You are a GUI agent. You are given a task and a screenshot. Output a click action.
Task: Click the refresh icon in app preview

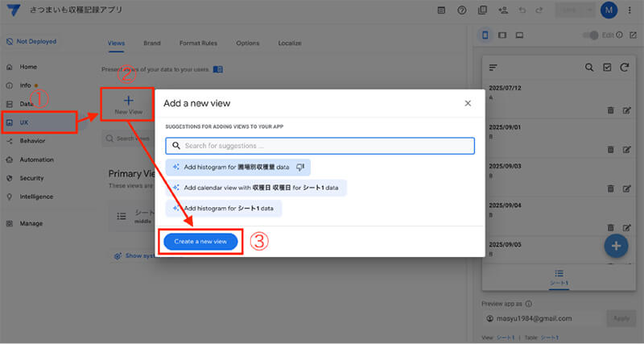pos(624,68)
